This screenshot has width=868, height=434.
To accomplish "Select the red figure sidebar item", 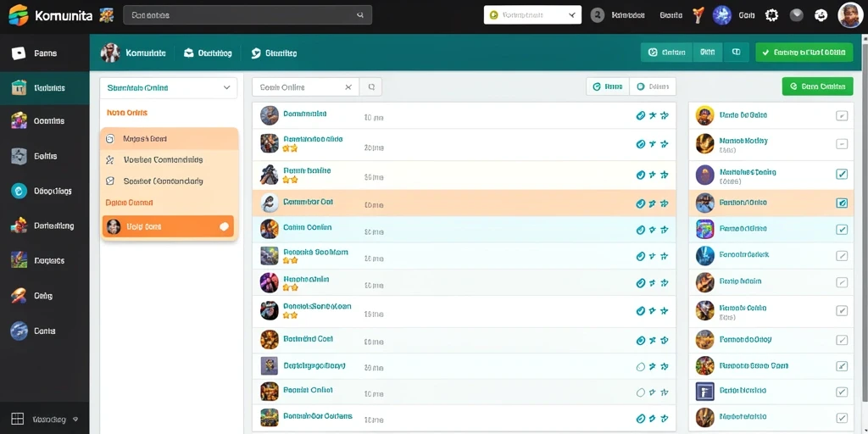I will click(45, 225).
